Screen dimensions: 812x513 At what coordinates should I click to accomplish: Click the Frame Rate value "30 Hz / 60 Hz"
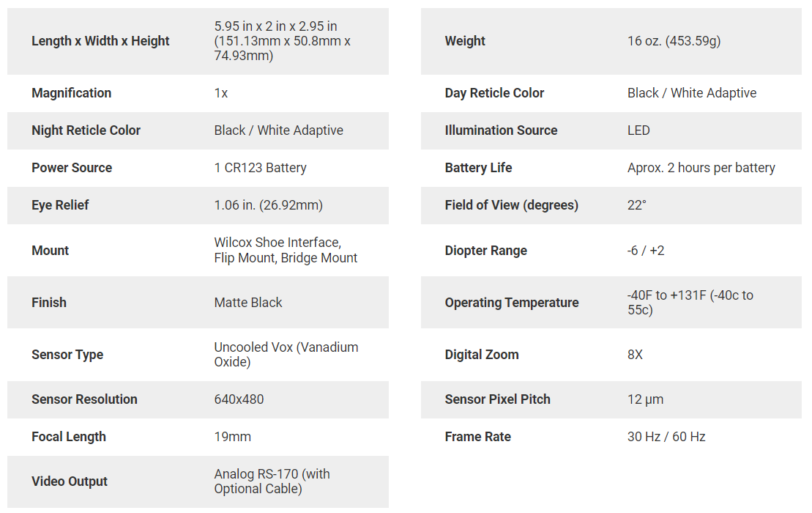[x=666, y=437]
